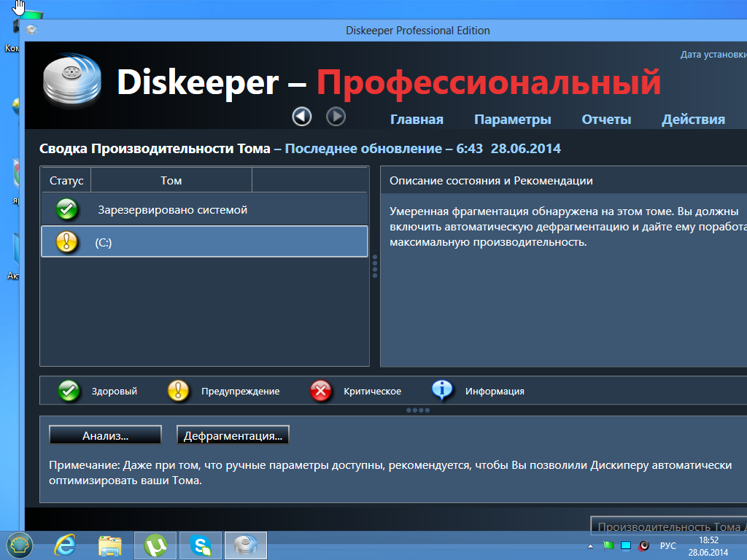
Task: Click the Критическое legend label
Action: tap(373, 392)
